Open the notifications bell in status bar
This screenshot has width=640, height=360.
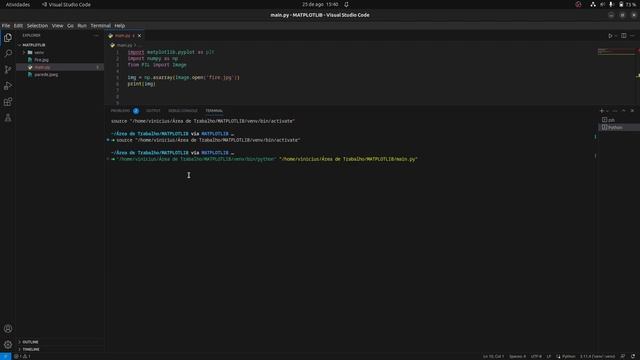(633, 356)
